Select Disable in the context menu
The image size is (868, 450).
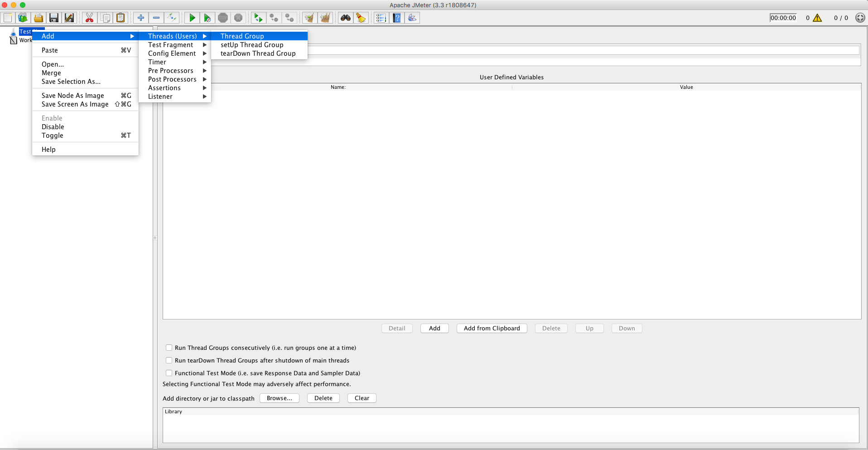tap(85, 127)
